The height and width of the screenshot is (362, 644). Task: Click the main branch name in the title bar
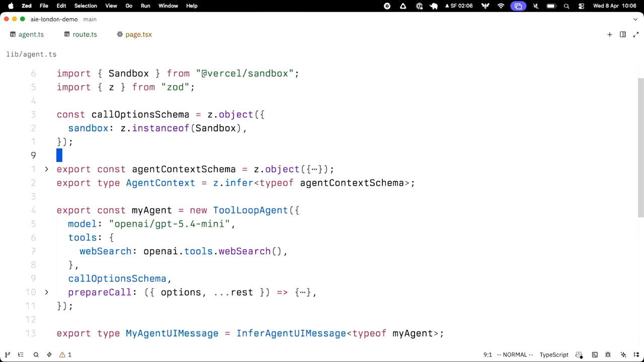coord(90,19)
